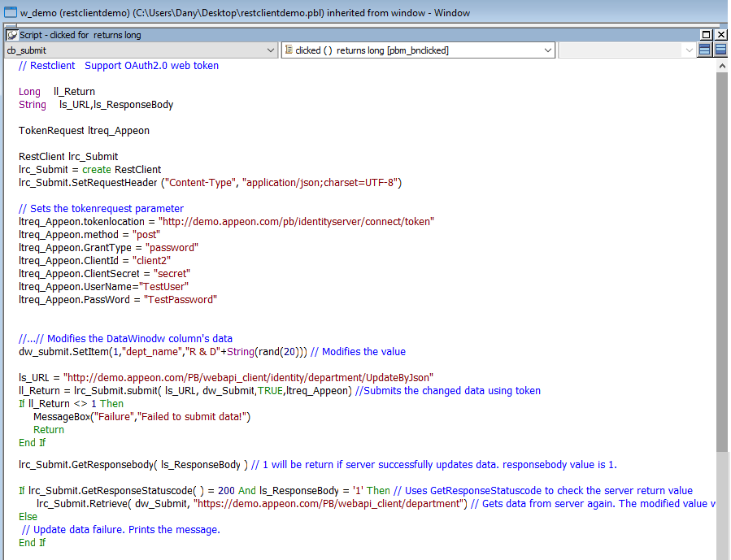
Task: Click the ClientSecret = "secret" line
Action: [x=104, y=274]
